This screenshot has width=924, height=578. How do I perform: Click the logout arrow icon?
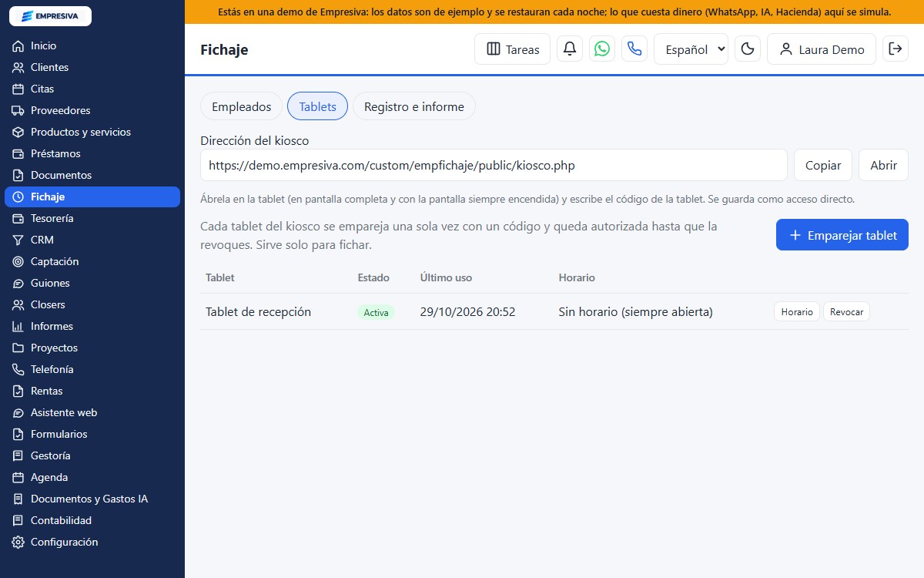click(896, 49)
